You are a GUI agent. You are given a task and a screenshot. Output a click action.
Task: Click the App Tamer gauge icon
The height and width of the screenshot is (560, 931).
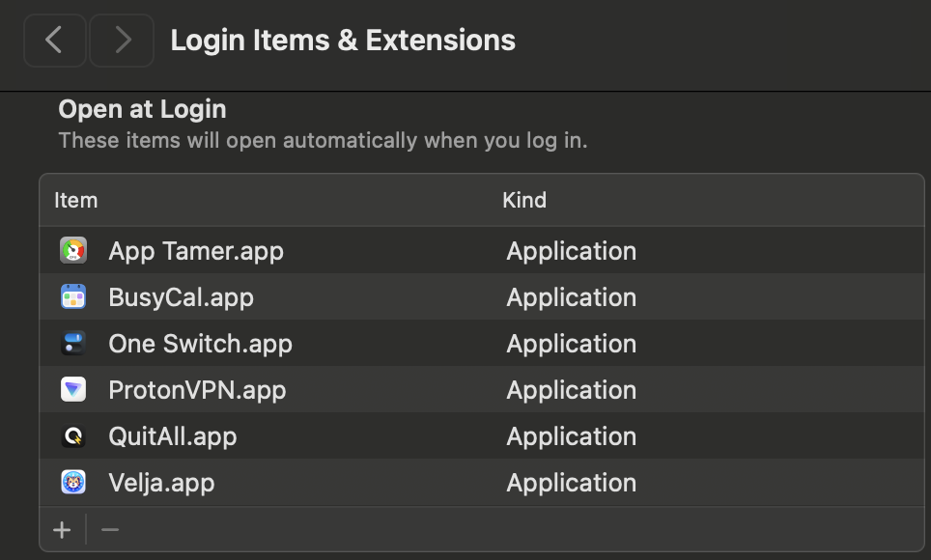(73, 251)
